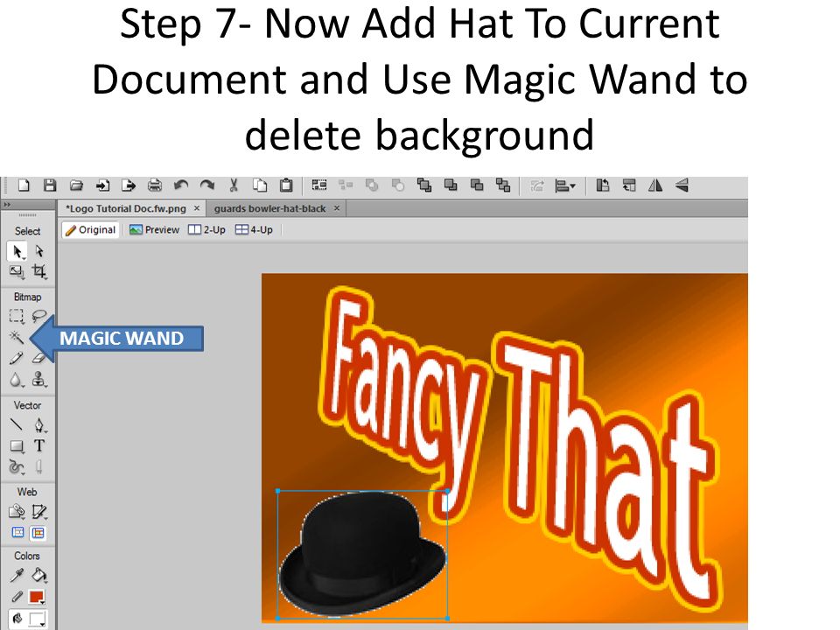This screenshot has height=630, width=840.
Task: Select the Rubber Stamp tool
Action: tap(39, 380)
